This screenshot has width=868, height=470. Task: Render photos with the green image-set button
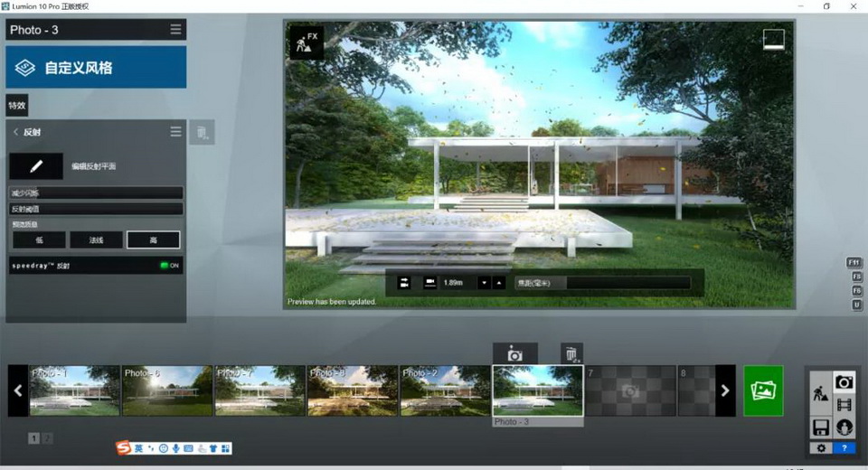point(764,390)
